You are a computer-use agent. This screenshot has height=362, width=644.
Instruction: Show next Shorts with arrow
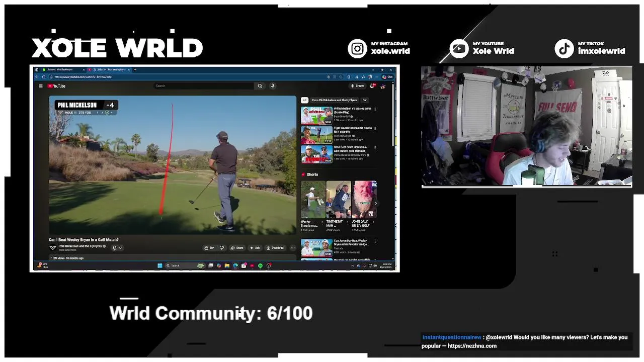coord(376,203)
